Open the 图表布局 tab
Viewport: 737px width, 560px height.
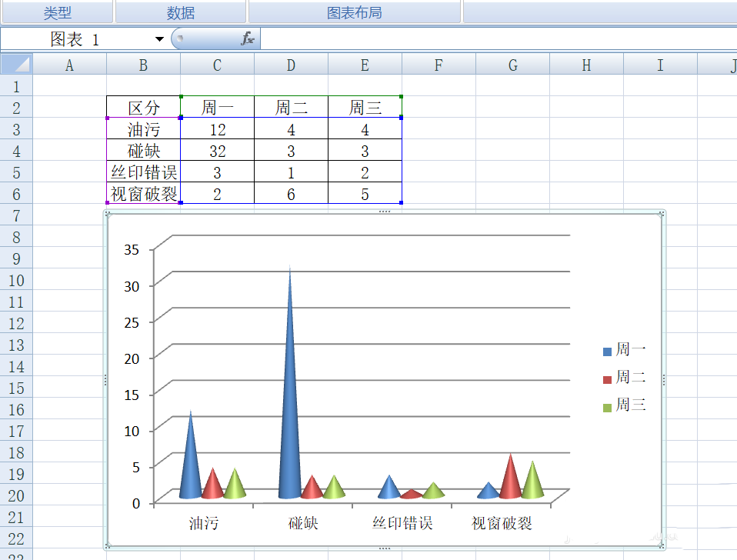coord(355,12)
